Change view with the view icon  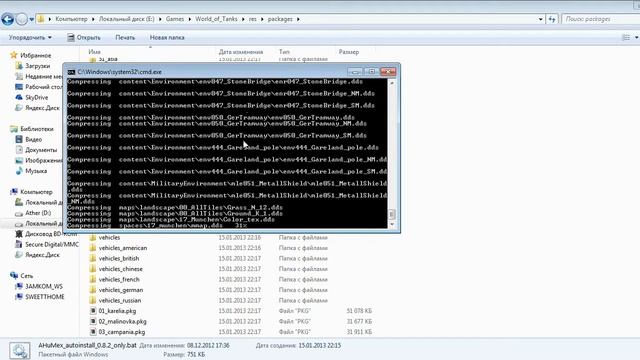coord(626,38)
